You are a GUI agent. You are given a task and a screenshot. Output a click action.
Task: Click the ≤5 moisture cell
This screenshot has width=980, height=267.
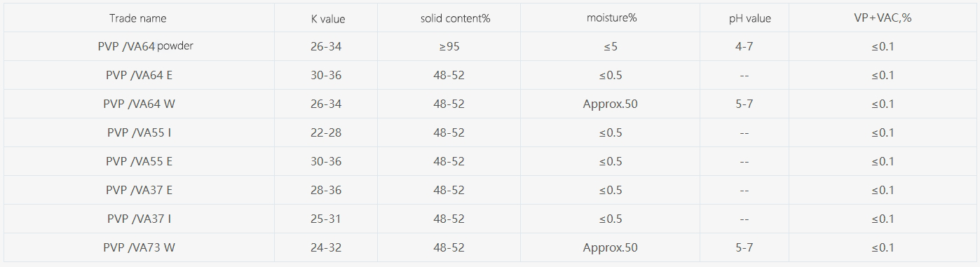[611, 46]
